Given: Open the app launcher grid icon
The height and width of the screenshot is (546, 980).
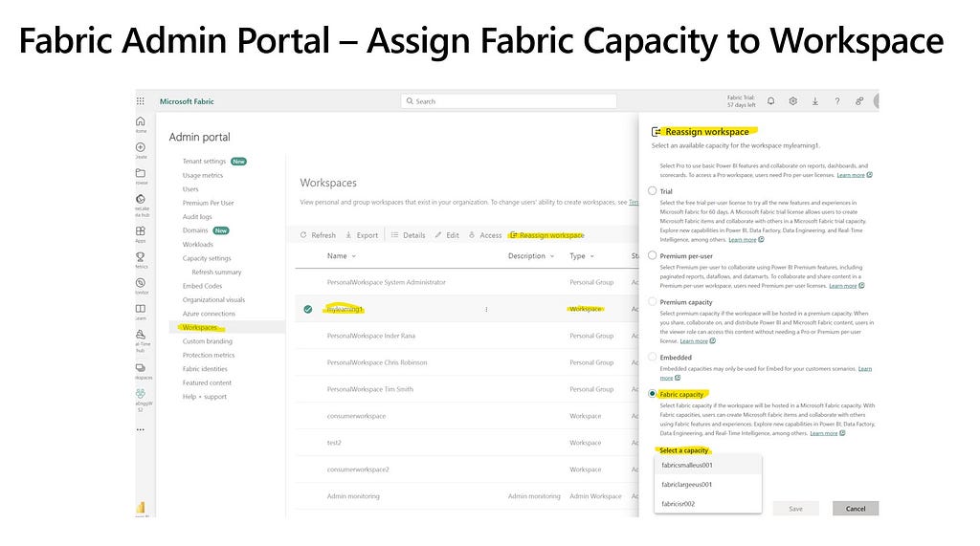Looking at the screenshot, I should pyautogui.click(x=140, y=100).
